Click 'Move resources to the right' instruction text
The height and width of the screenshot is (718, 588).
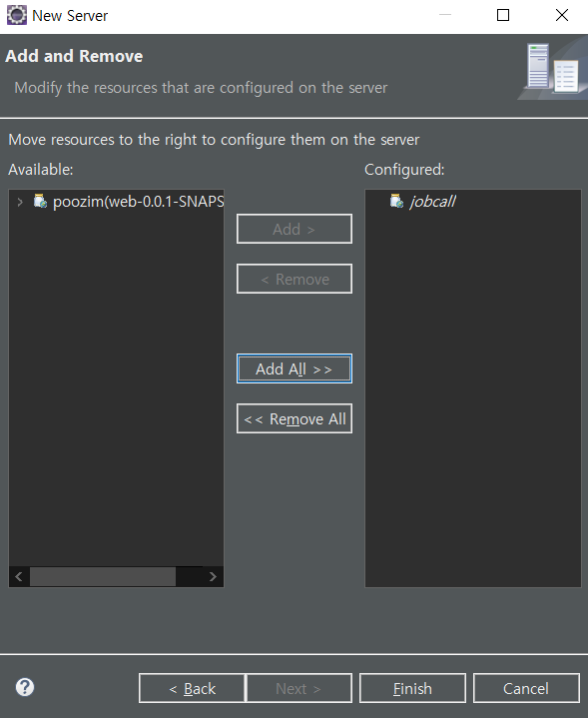pos(214,140)
